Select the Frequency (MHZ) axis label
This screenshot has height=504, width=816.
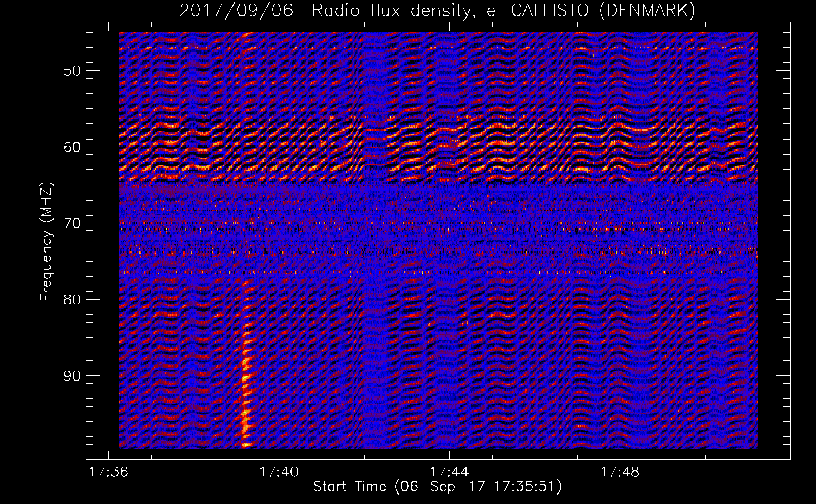point(46,242)
